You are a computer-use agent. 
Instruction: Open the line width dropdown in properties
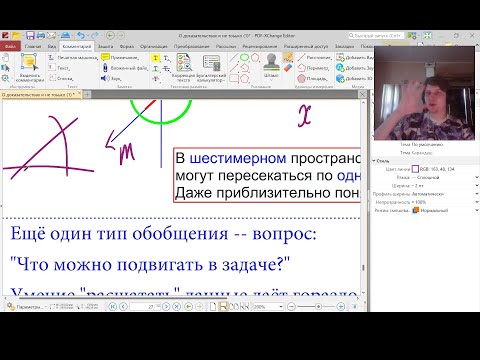(476, 186)
